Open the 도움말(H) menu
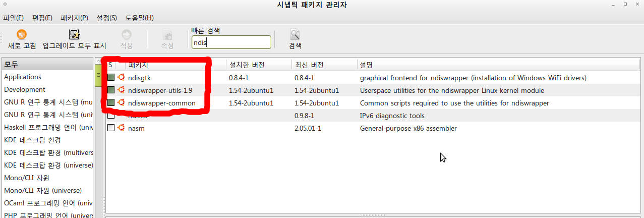 click(x=139, y=18)
